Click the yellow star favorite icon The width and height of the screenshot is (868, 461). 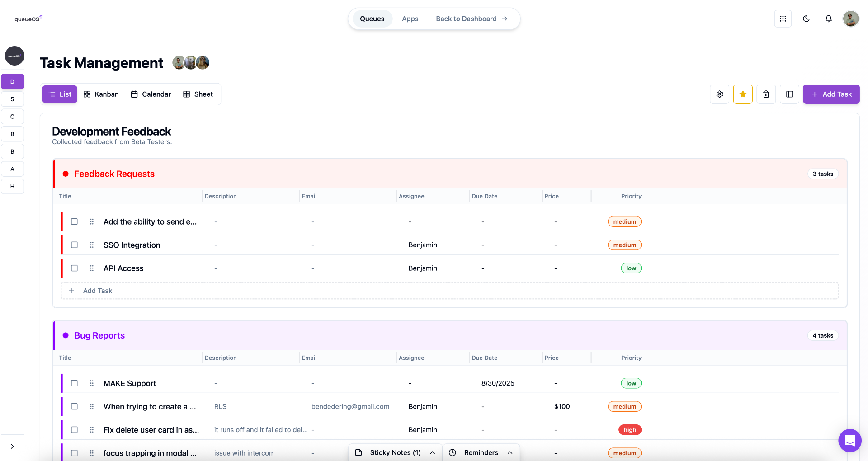(x=743, y=94)
